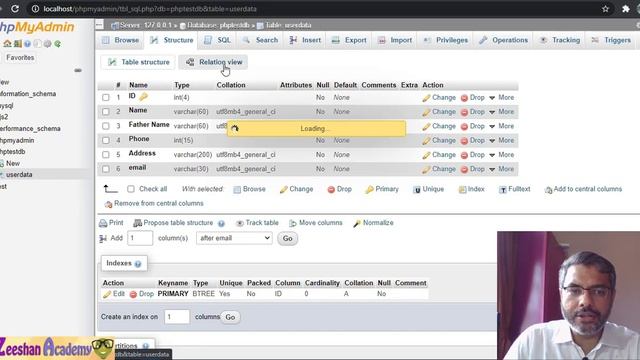
Task: Open the 'after email' position dropdown
Action: [234, 238]
